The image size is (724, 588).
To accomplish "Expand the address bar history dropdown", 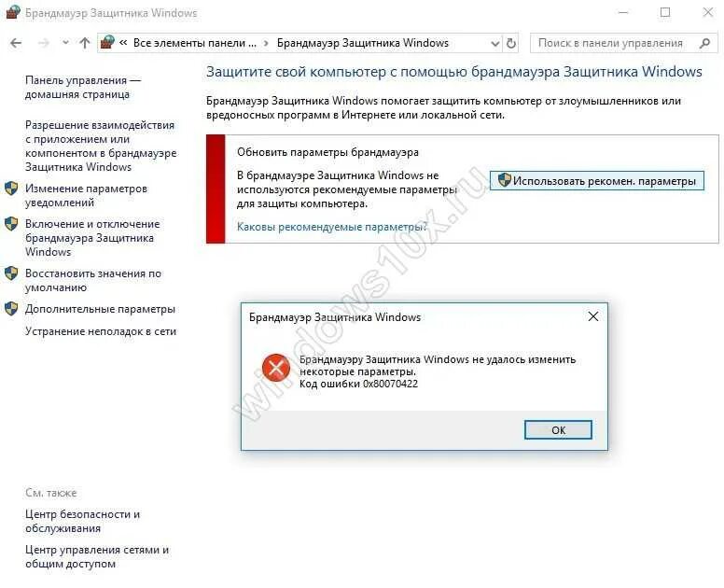I will [x=495, y=44].
